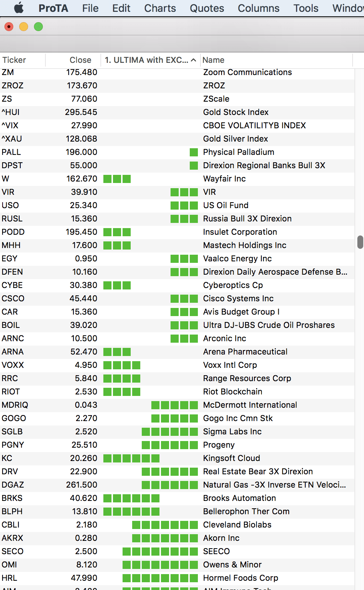
Task: Select Cleveland Biolabs
Action: [x=237, y=525]
